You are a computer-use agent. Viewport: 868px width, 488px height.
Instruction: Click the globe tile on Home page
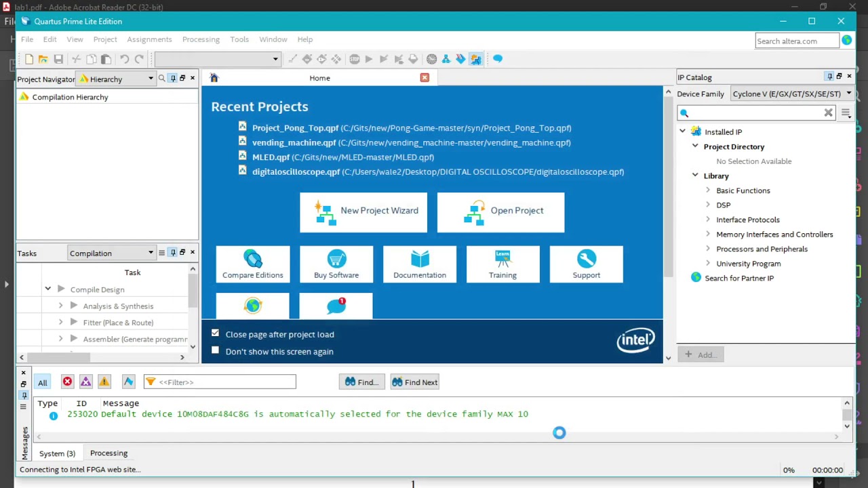point(253,306)
